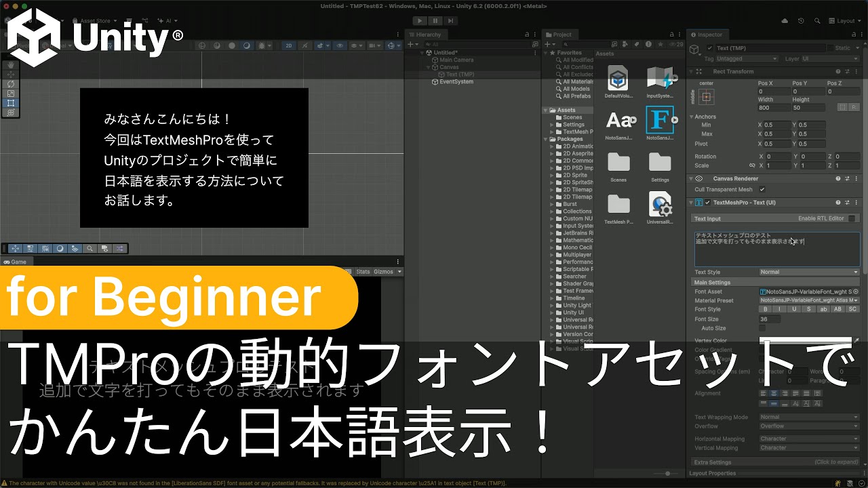868x488 pixels.
Task: Collapse the Packages folder tree
Action: 546,139
